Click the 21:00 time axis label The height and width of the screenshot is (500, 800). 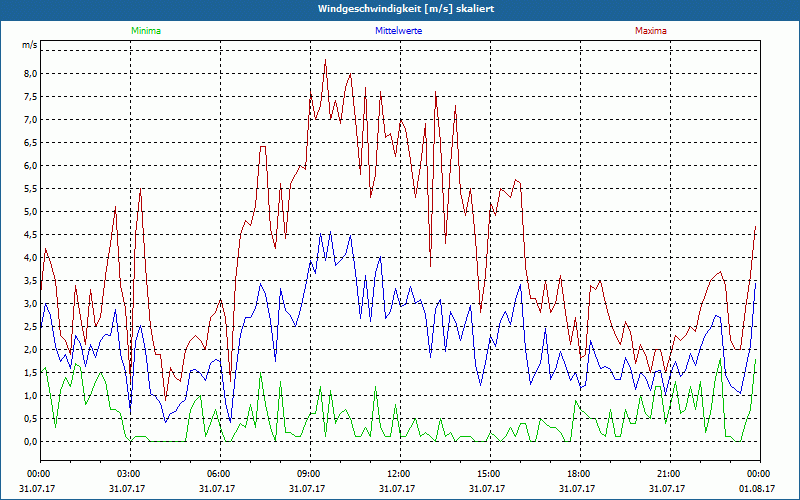pos(670,474)
